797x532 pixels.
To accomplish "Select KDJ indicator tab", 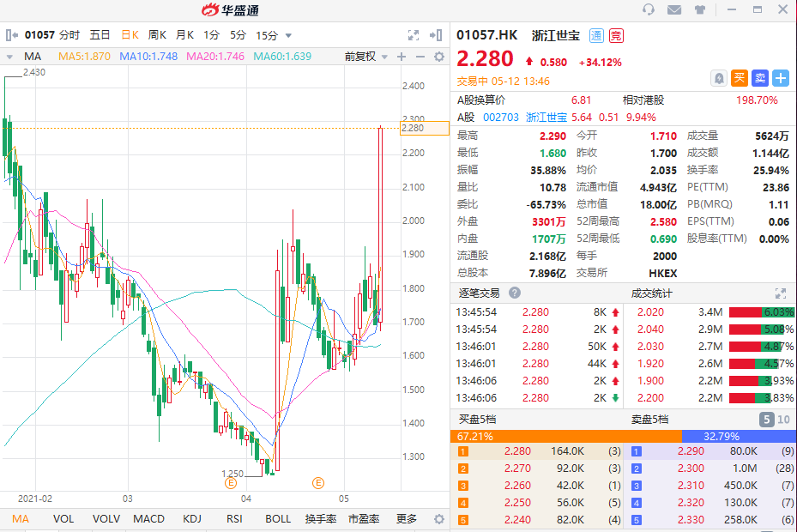I will tap(192, 519).
